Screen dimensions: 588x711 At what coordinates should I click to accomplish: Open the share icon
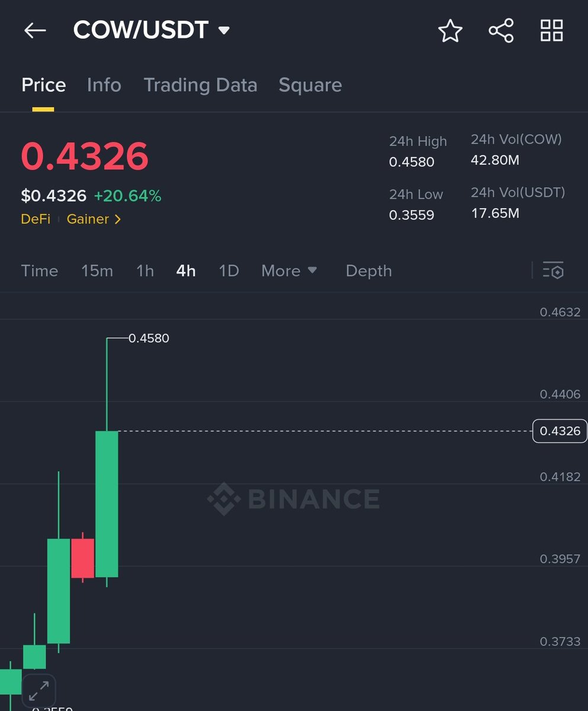click(501, 31)
